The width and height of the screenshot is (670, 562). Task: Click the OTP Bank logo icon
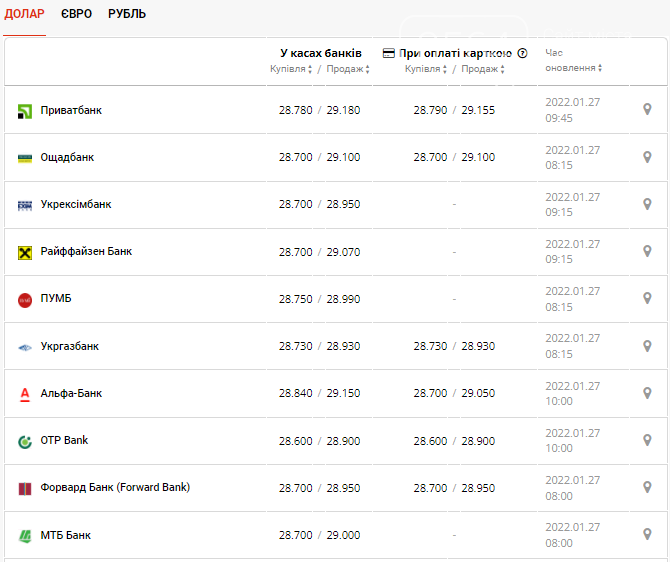point(25,441)
